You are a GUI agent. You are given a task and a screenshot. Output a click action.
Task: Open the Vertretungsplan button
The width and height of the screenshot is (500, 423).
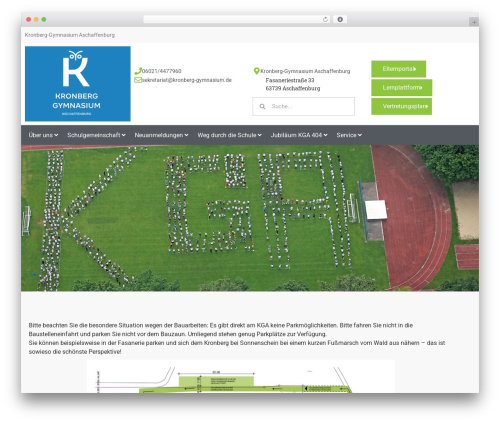pyautogui.click(x=402, y=106)
